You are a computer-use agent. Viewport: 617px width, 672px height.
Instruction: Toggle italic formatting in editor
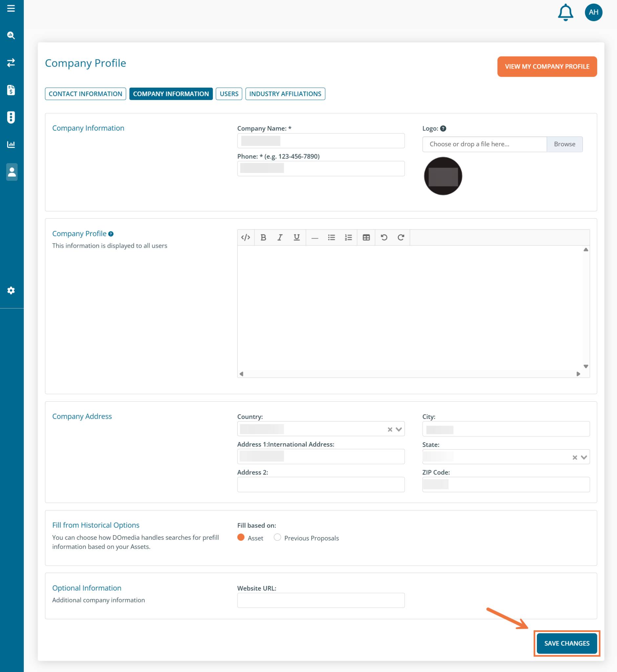(280, 237)
